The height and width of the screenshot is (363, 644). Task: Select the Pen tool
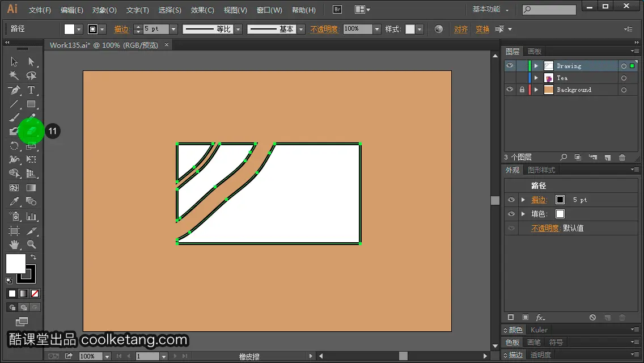coord(14,90)
